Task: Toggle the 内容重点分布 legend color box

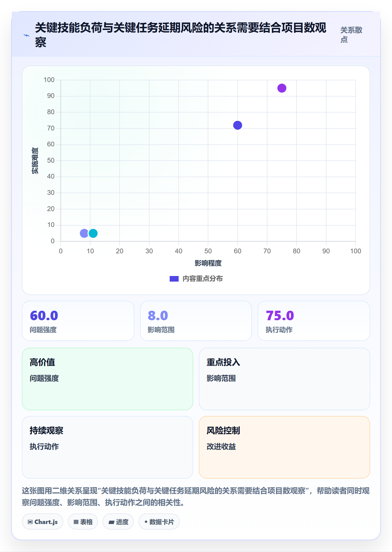Action: point(174,279)
